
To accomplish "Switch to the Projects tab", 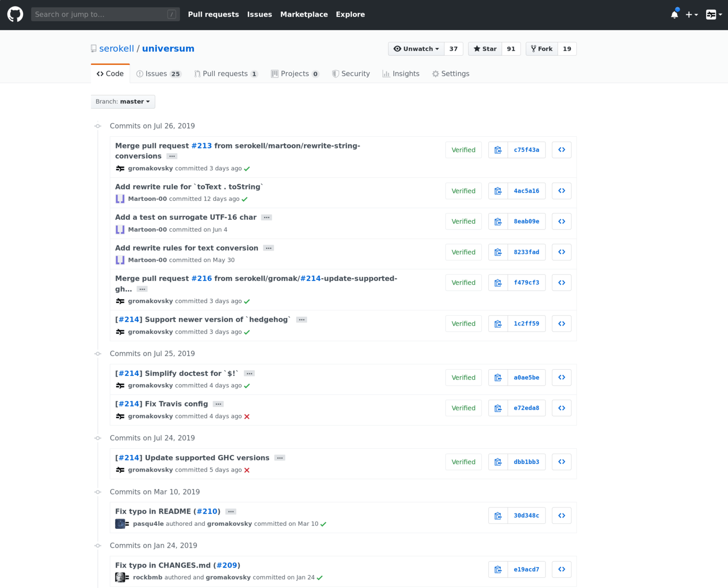I will point(295,73).
